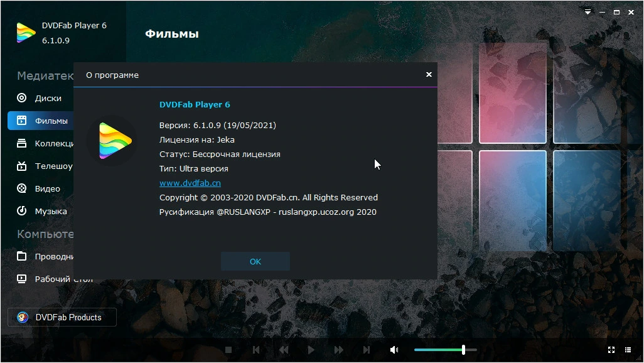Mute the volume speaker icon

(394, 350)
